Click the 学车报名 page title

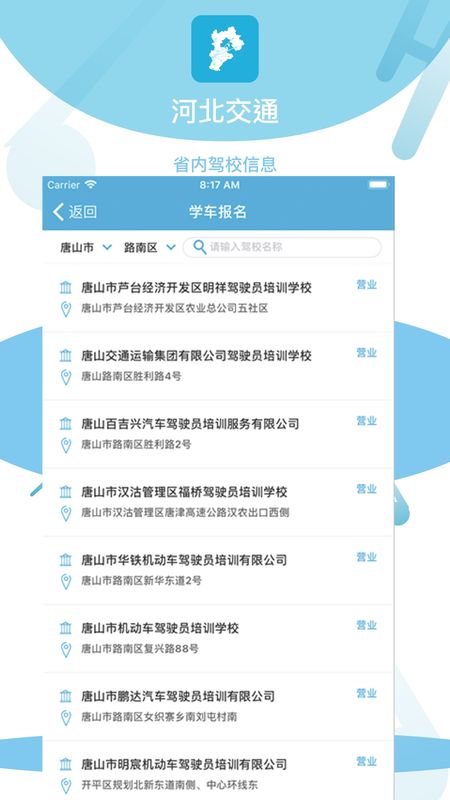click(x=218, y=212)
